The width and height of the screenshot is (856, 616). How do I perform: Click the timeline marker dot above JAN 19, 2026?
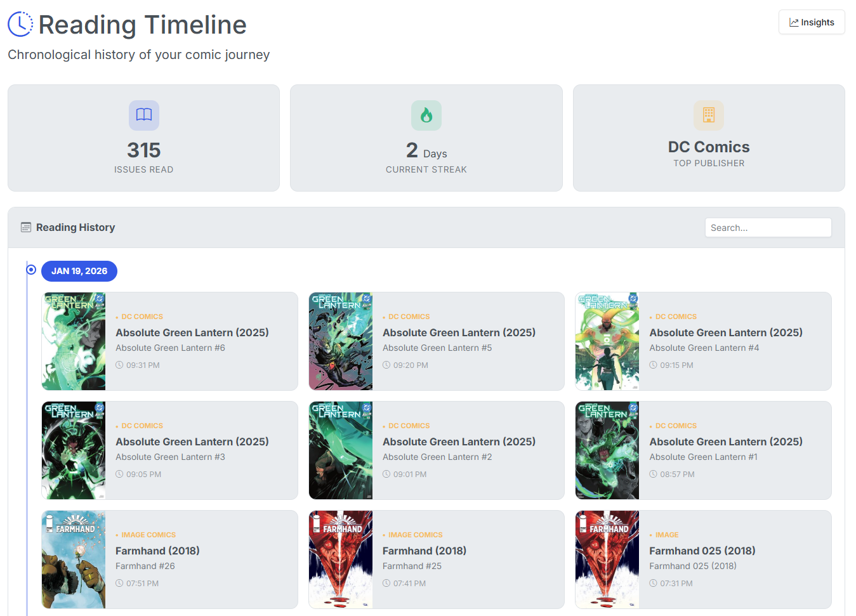point(30,269)
